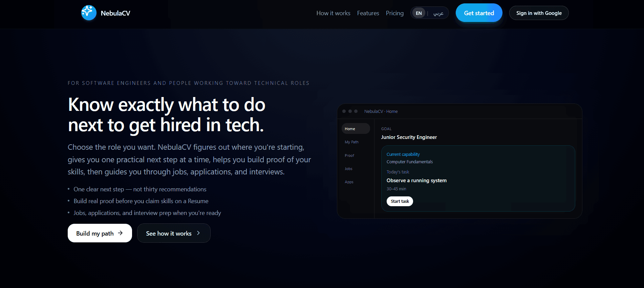Select Proof in preview sidebar
The height and width of the screenshot is (288, 644).
pos(349,155)
